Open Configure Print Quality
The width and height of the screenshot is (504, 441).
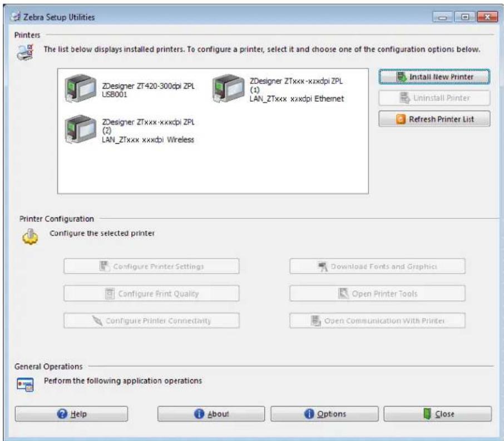[x=151, y=294]
